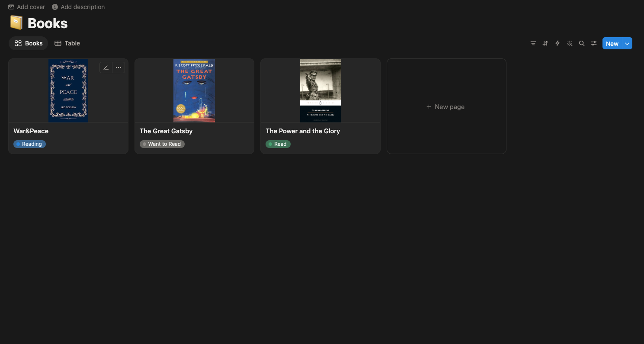Open the filter icon in the database toolbar

[x=533, y=43]
